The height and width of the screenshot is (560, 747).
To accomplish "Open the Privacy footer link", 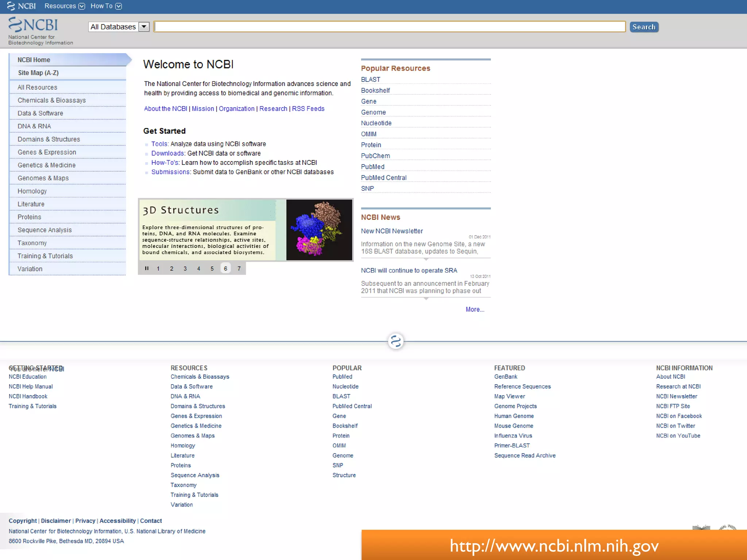I will pos(85,521).
